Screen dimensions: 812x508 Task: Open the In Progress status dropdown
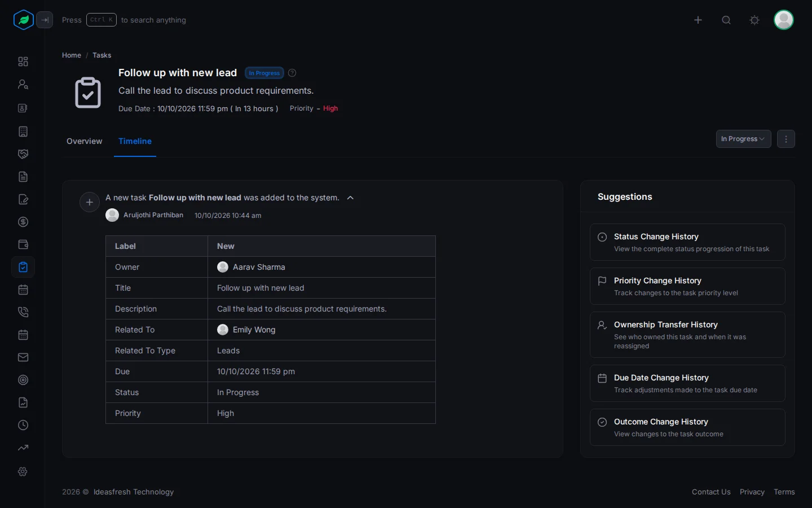(743, 139)
